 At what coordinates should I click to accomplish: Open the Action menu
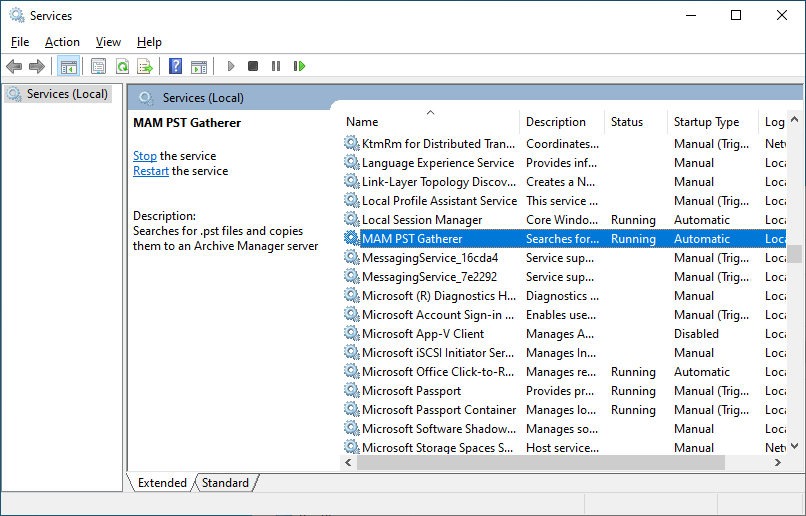click(62, 42)
